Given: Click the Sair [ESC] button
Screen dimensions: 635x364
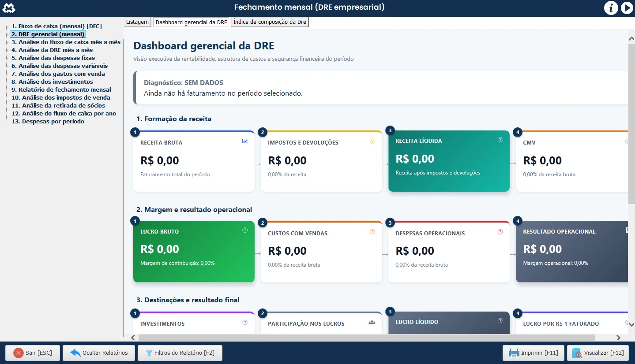Looking at the screenshot, I should tap(33, 353).
